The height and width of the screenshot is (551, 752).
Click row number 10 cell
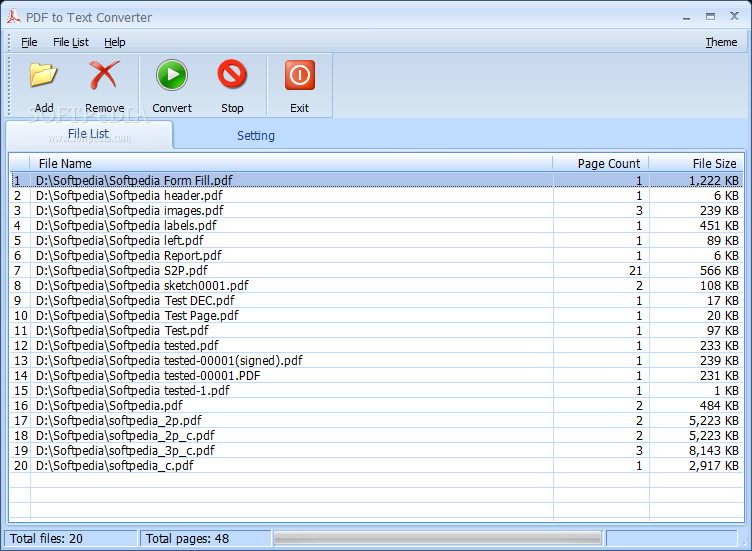(x=21, y=316)
